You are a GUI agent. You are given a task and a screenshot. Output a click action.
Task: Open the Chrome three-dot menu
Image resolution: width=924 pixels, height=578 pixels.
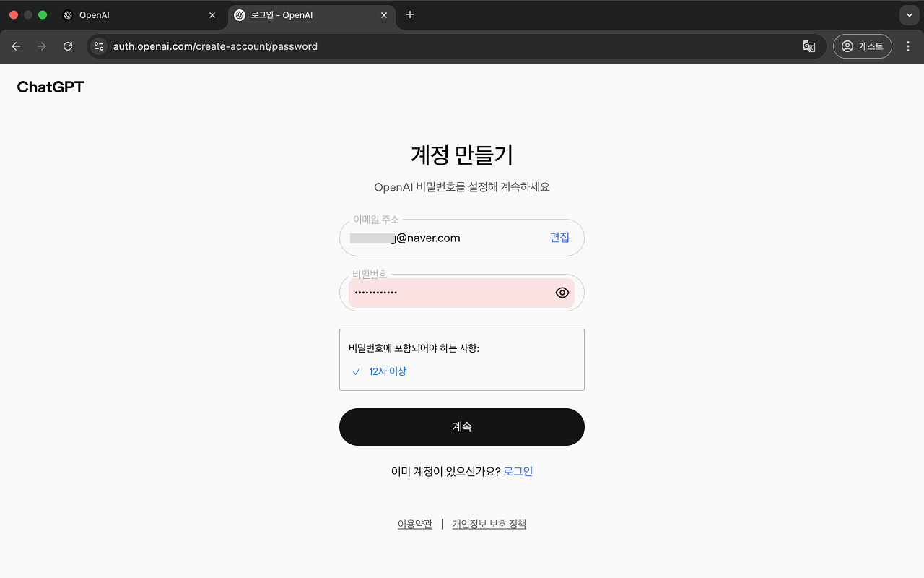(x=908, y=46)
